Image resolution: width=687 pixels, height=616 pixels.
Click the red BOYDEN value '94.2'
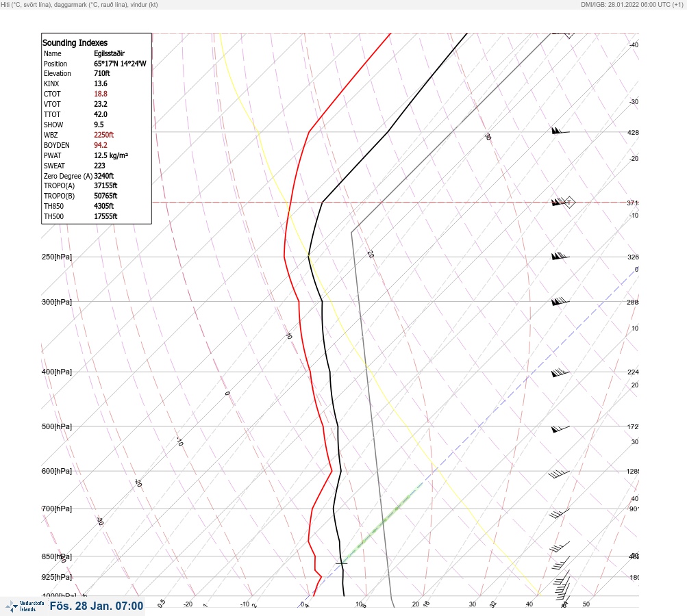pos(100,145)
